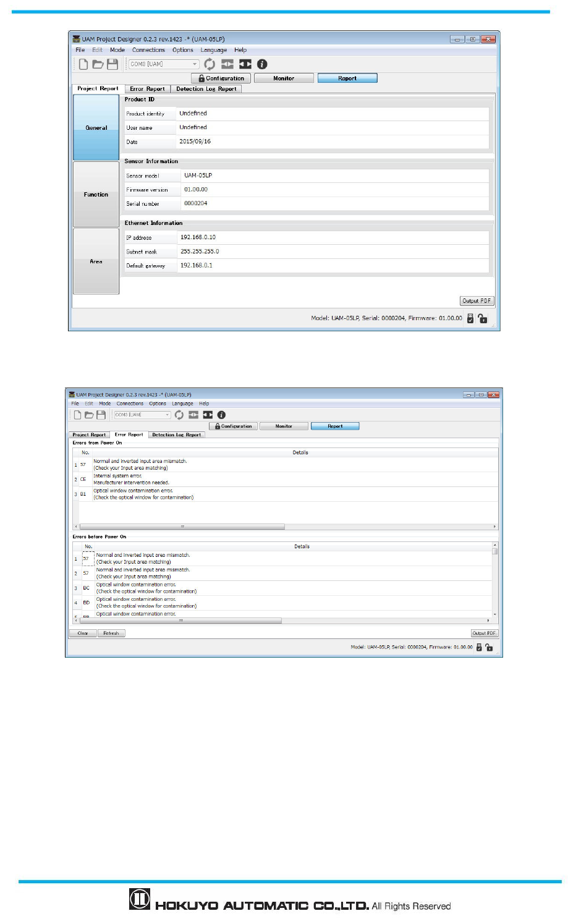Select the CE Internal system error row
Screen dimensions: 568x924
[285, 480]
